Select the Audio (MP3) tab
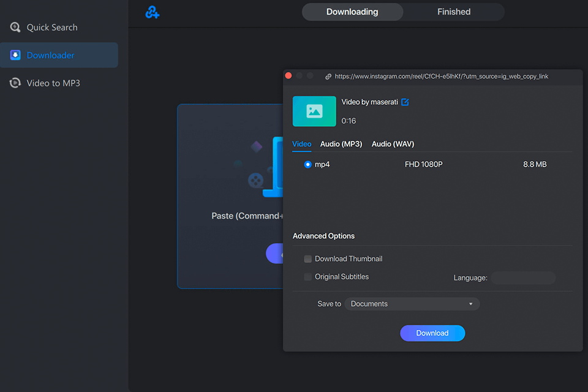Image resolution: width=588 pixels, height=392 pixels. point(341,144)
